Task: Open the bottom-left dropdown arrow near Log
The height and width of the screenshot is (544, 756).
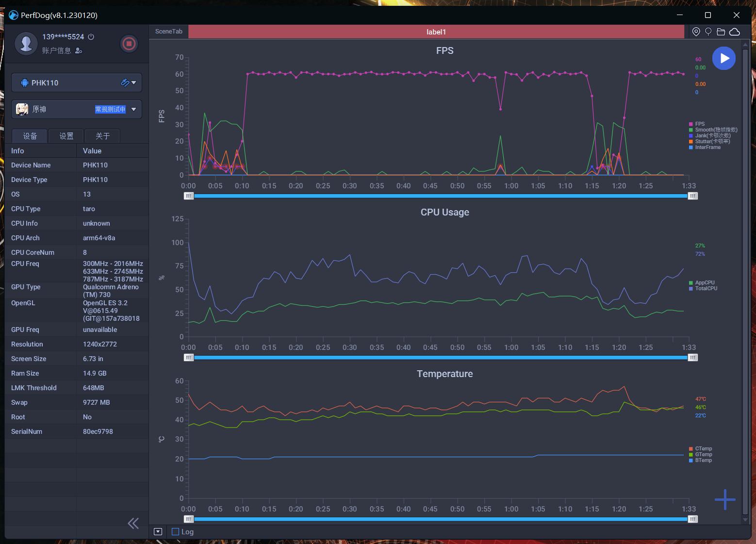Action: pos(158,532)
